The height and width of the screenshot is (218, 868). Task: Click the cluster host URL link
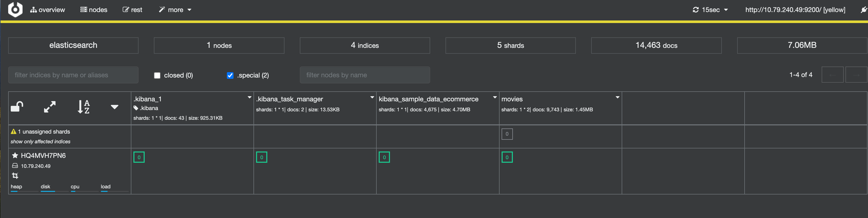click(x=795, y=10)
